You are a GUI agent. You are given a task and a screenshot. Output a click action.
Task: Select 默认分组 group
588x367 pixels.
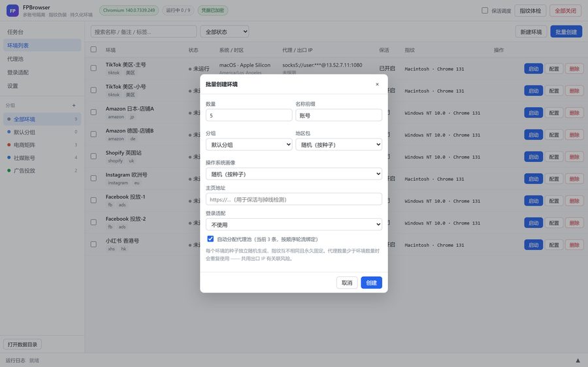(42, 132)
